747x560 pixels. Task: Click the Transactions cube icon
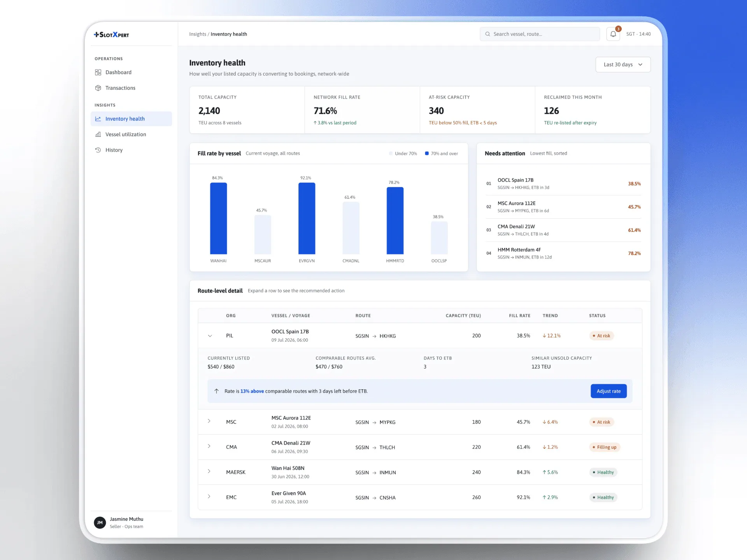(98, 88)
